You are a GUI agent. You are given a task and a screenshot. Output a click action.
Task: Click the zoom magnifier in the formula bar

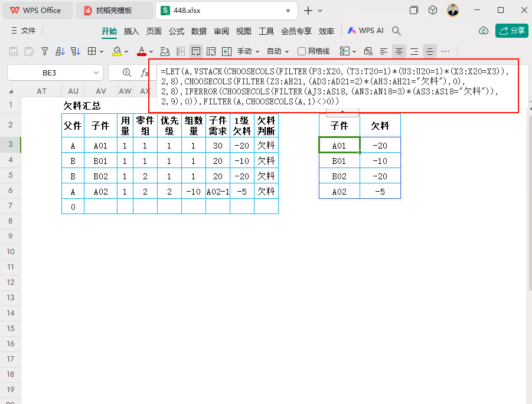(126, 73)
